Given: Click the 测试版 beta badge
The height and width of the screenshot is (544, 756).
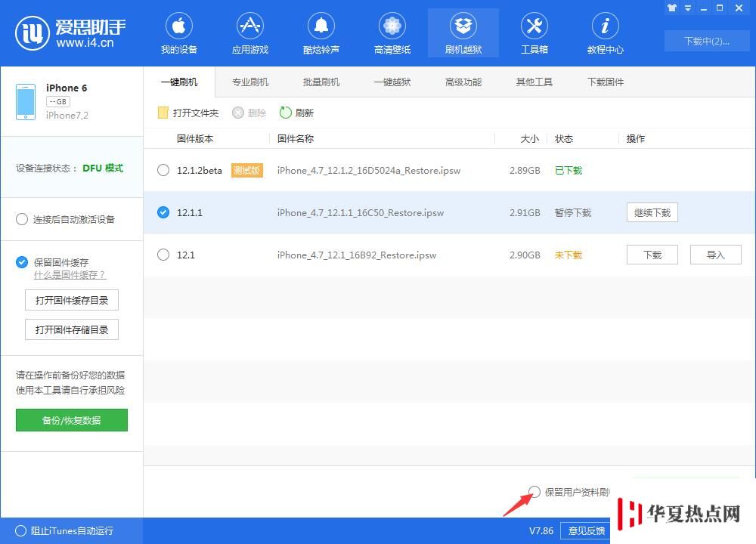Looking at the screenshot, I should (x=247, y=170).
